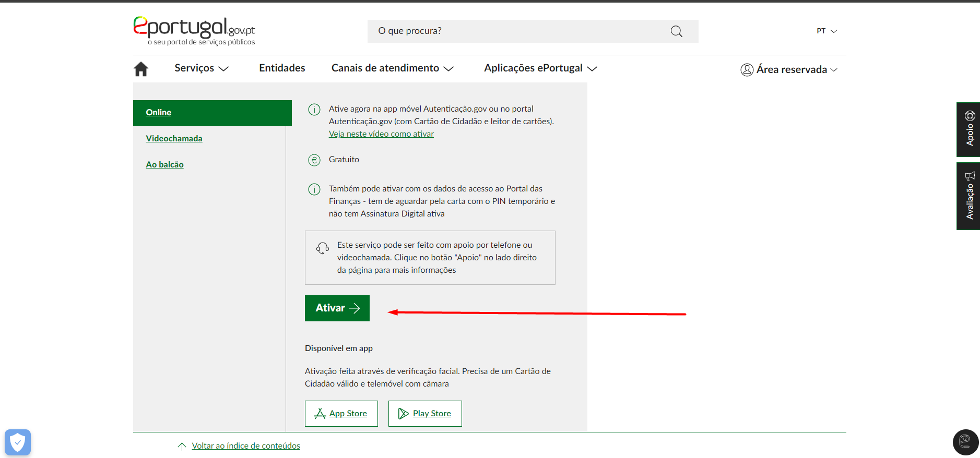This screenshot has height=458, width=980.
Task: Click the info icon beside 'Também pode ativar'
Action: [314, 189]
